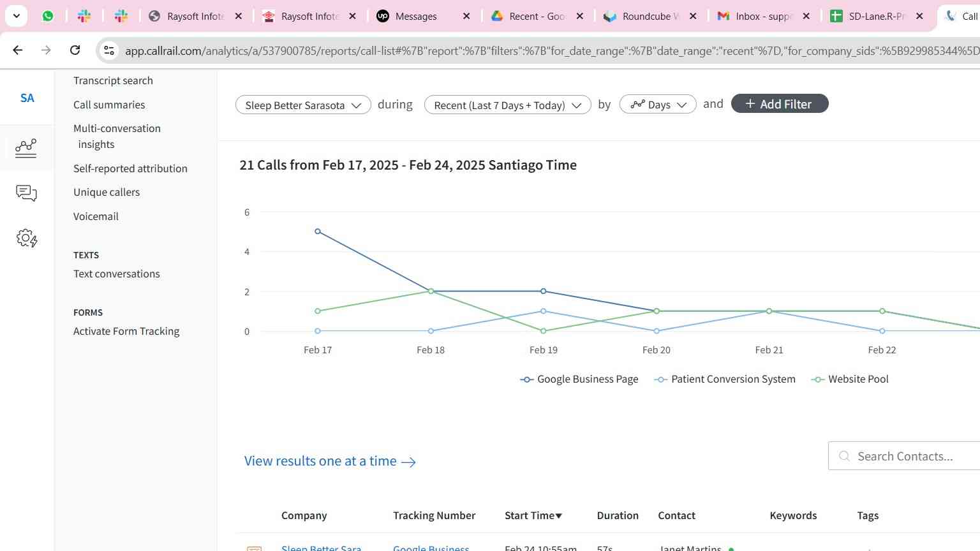The width and height of the screenshot is (980, 551).
Task: Open the Messages browser tab
Action: pos(416,16)
